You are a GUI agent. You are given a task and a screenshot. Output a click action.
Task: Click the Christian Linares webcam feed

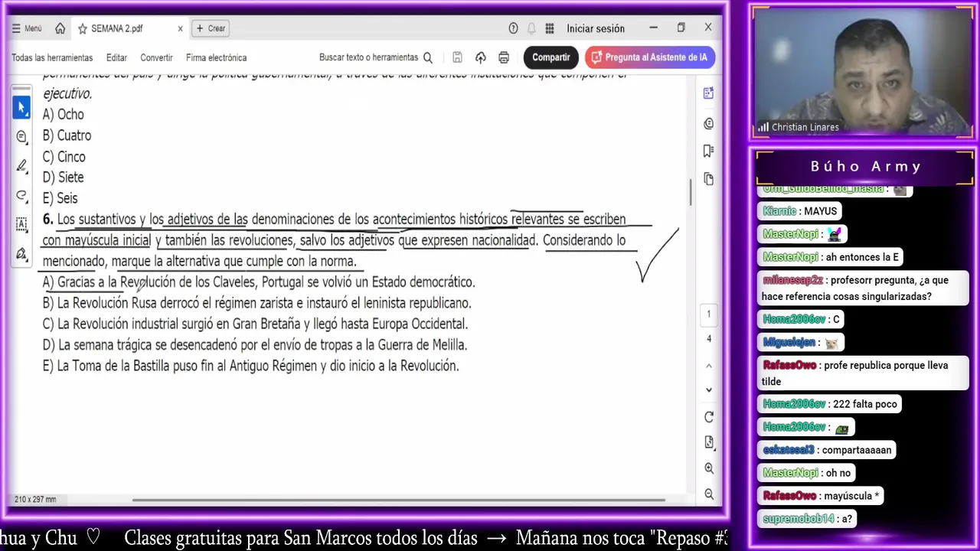(x=863, y=73)
